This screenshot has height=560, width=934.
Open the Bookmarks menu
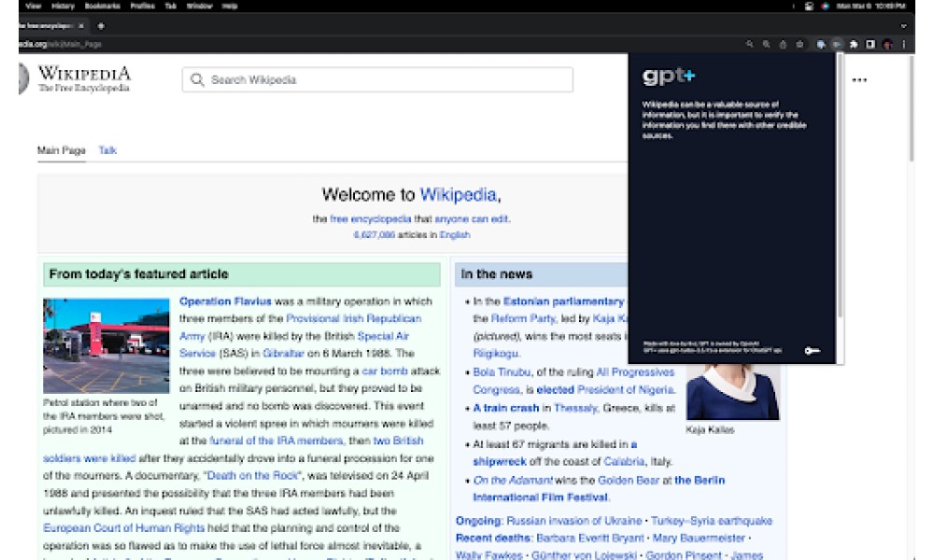[103, 6]
